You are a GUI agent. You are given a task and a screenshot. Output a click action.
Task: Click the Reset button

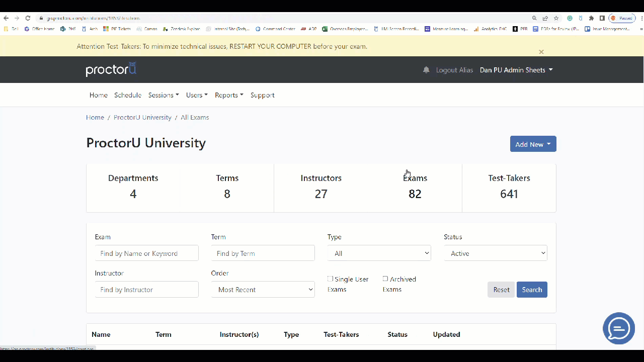(501, 290)
